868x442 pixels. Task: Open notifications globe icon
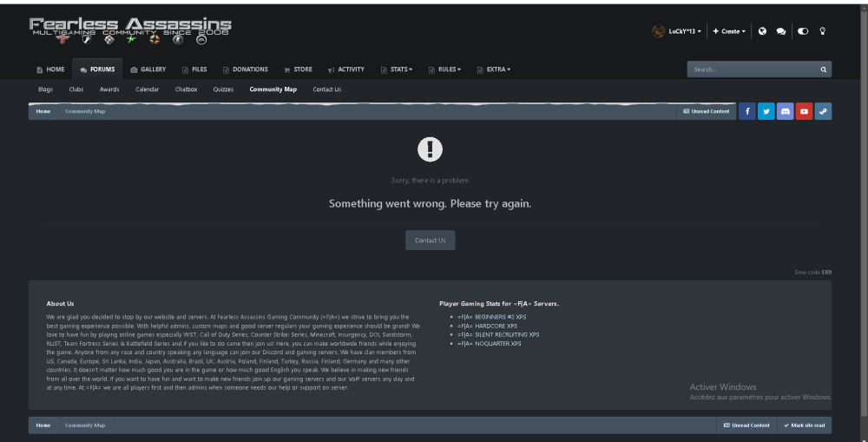coord(762,31)
